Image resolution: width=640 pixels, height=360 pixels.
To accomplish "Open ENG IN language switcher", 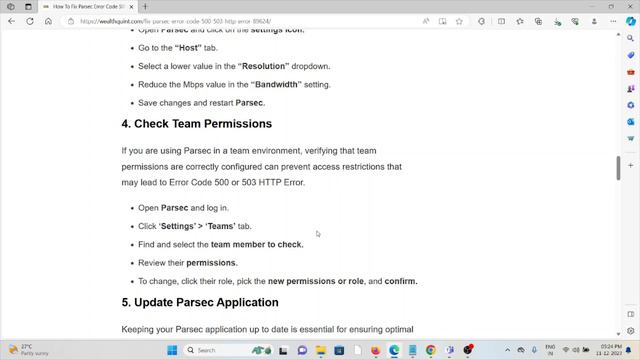I will [550, 350].
